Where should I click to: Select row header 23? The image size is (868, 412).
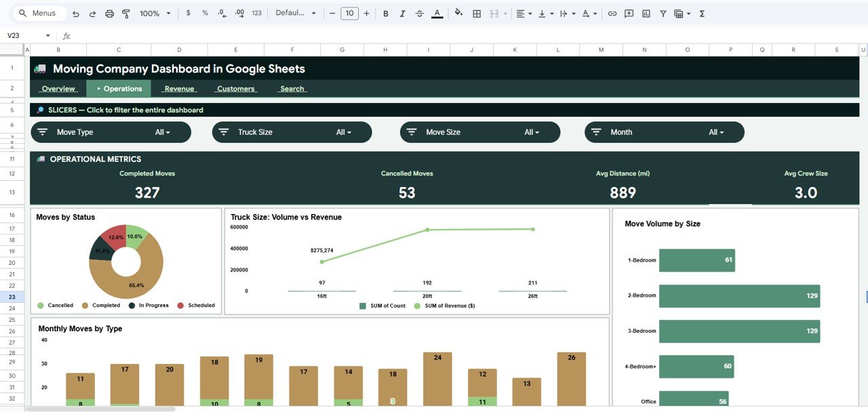(12, 297)
